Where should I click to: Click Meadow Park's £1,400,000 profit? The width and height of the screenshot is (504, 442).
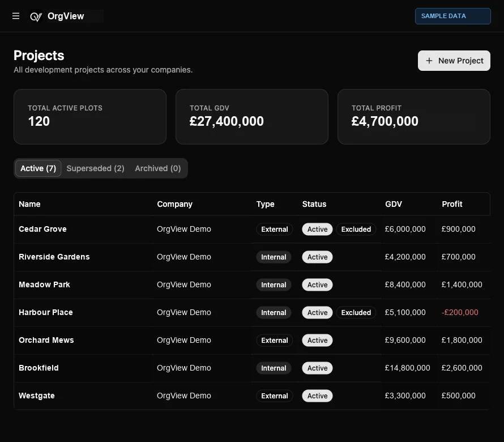tap(462, 284)
